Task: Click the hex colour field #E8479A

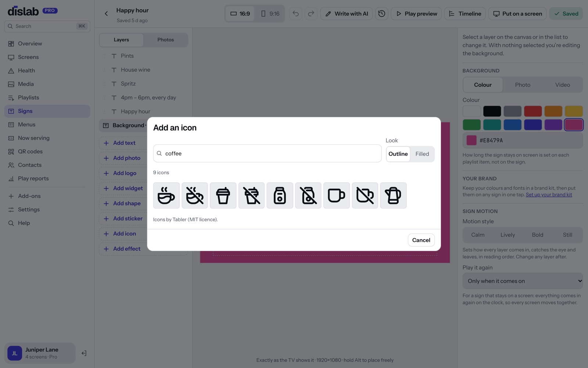Action: pos(523,140)
